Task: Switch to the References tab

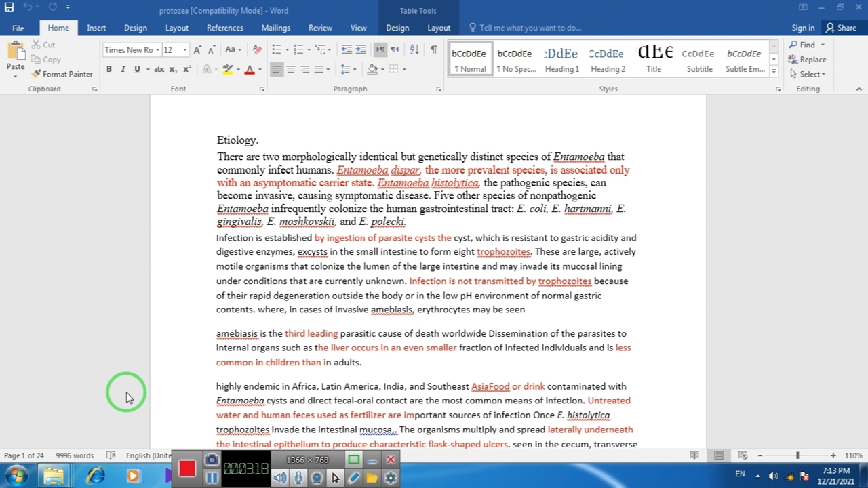Action: pyautogui.click(x=224, y=28)
